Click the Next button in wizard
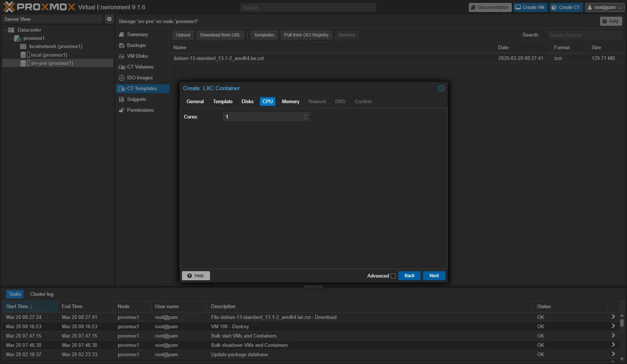 (434, 276)
